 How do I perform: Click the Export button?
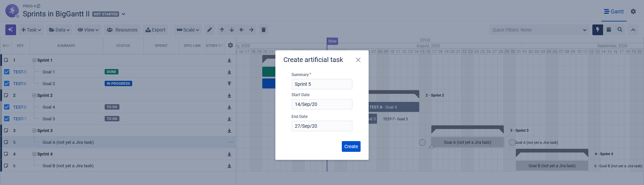coord(155,30)
